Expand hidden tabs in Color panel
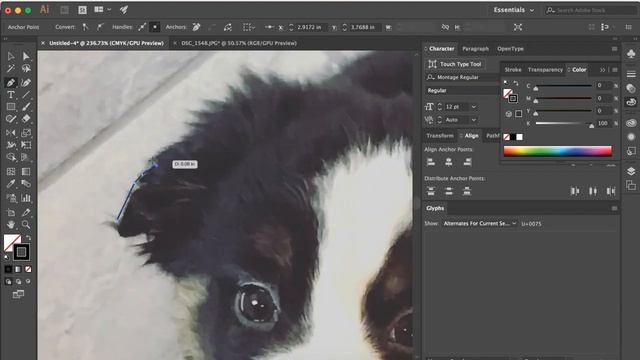Screen dimensions: 640x360 [x=602, y=70]
